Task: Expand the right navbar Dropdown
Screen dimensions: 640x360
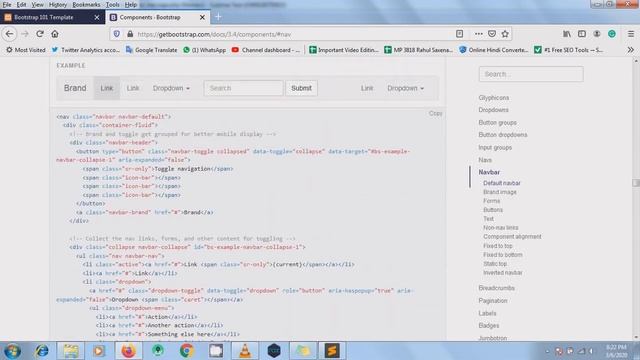Action: pyautogui.click(x=405, y=88)
